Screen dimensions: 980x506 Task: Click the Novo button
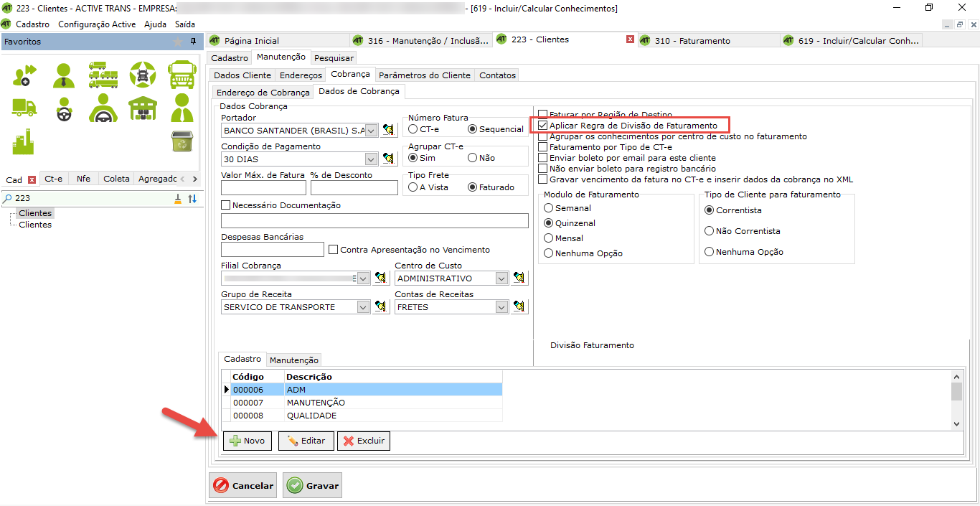tap(248, 441)
